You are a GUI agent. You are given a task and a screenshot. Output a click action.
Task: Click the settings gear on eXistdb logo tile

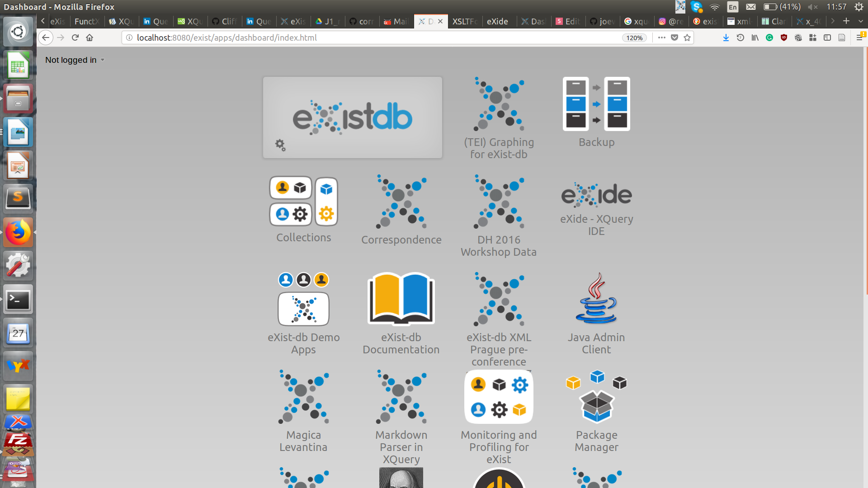coord(280,145)
